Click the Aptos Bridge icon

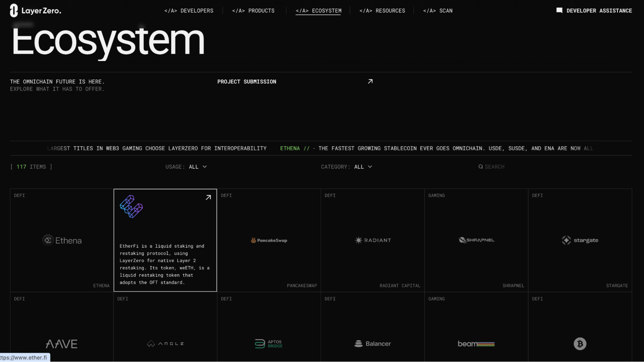pyautogui.click(x=260, y=344)
